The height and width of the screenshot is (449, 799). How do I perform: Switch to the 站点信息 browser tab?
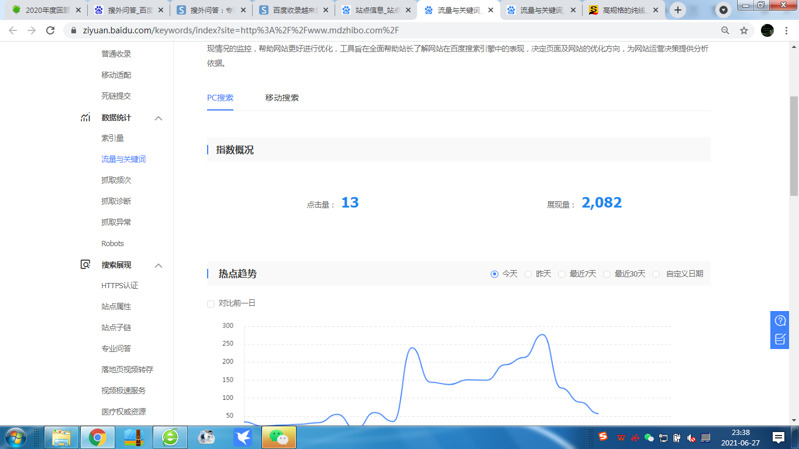point(374,10)
